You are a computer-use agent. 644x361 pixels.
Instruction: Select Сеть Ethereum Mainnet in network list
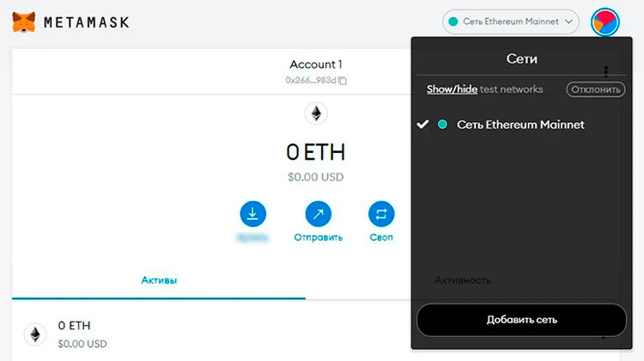520,125
